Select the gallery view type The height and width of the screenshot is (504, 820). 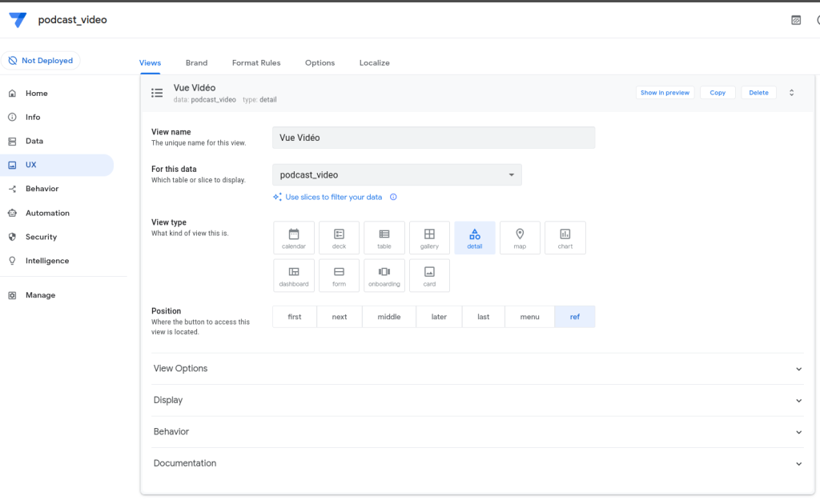(x=429, y=238)
